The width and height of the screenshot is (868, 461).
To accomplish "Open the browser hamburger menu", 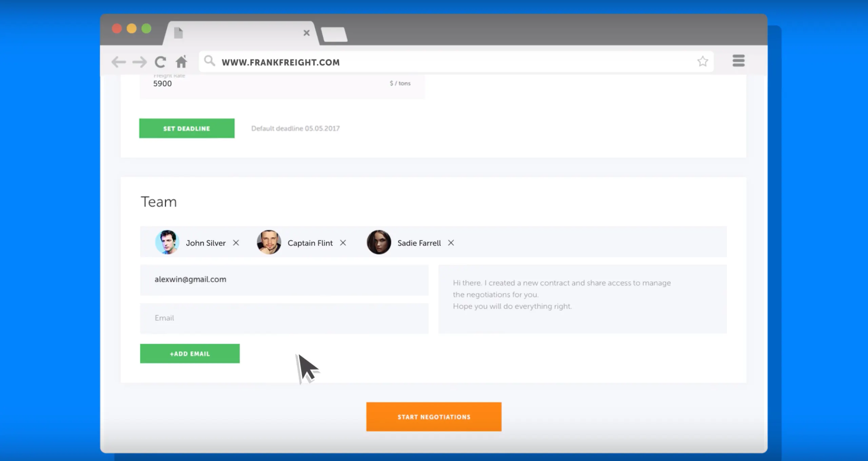I will [738, 61].
